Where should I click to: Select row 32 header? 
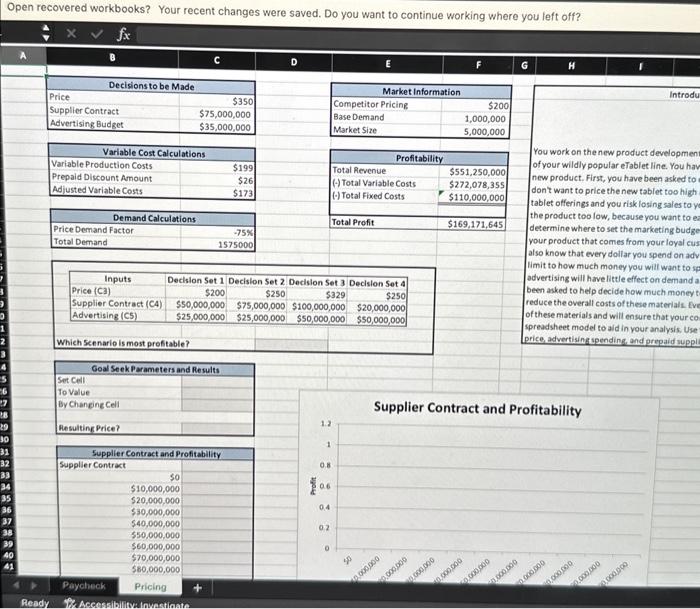(x=4, y=463)
